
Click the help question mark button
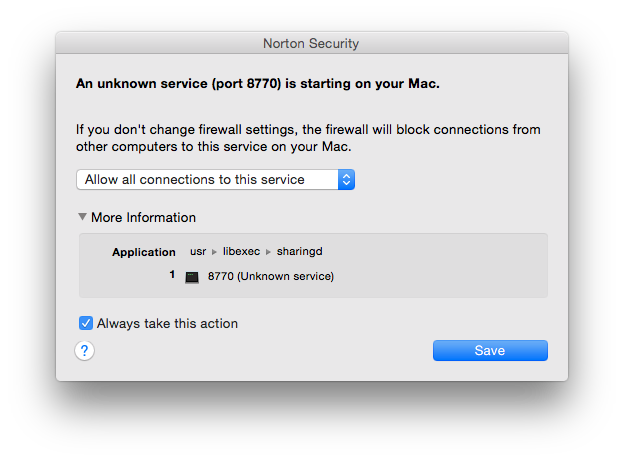pyautogui.click(x=85, y=350)
